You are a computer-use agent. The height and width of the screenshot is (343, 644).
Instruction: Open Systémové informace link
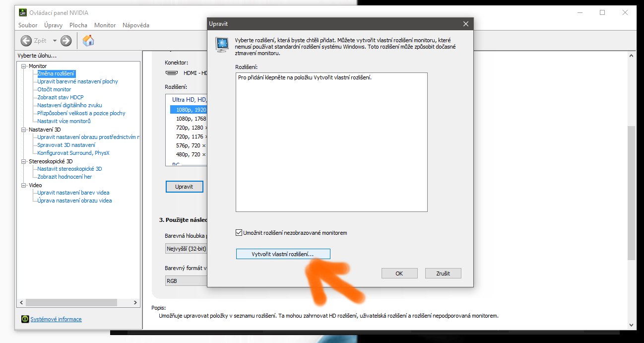point(56,319)
